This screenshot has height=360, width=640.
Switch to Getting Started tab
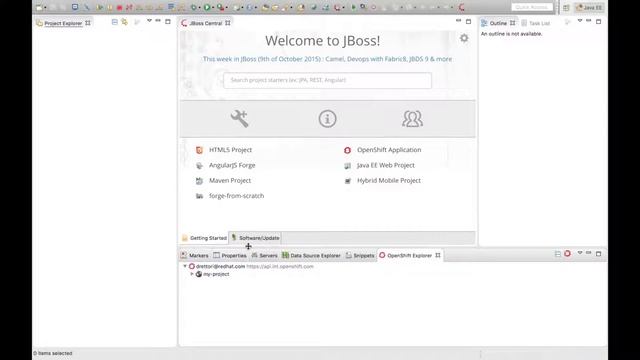[204, 238]
